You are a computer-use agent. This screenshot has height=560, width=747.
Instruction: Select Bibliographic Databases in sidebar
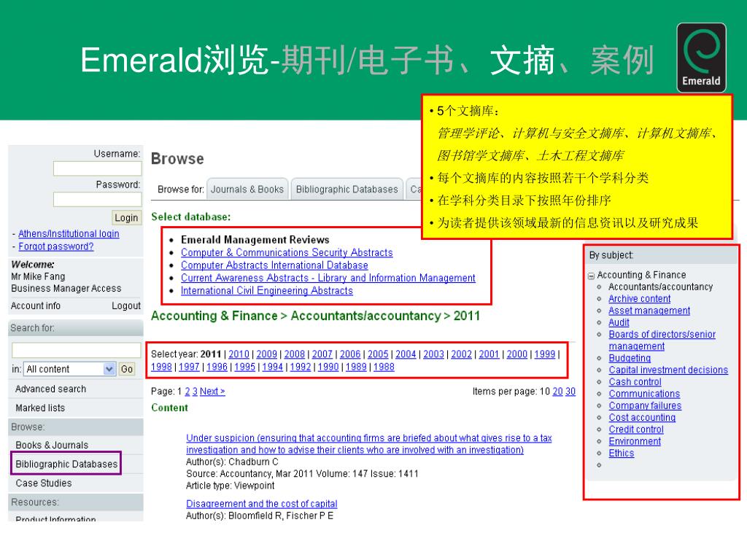(66, 464)
